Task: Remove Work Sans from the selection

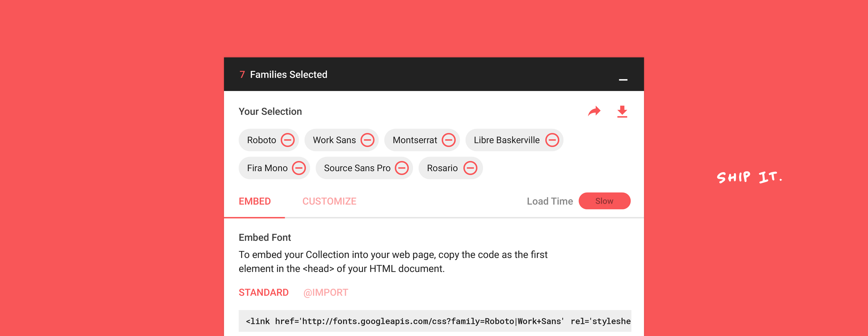Action: [x=367, y=140]
